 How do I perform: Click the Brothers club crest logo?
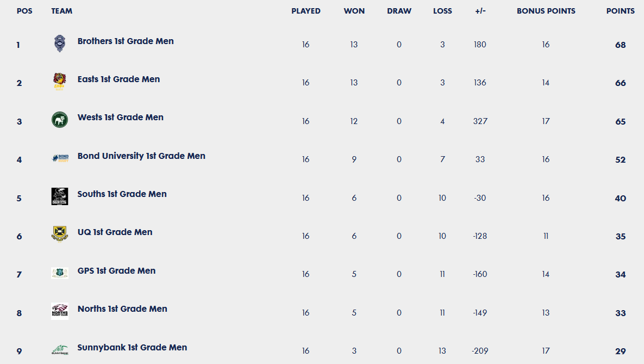pyautogui.click(x=60, y=44)
